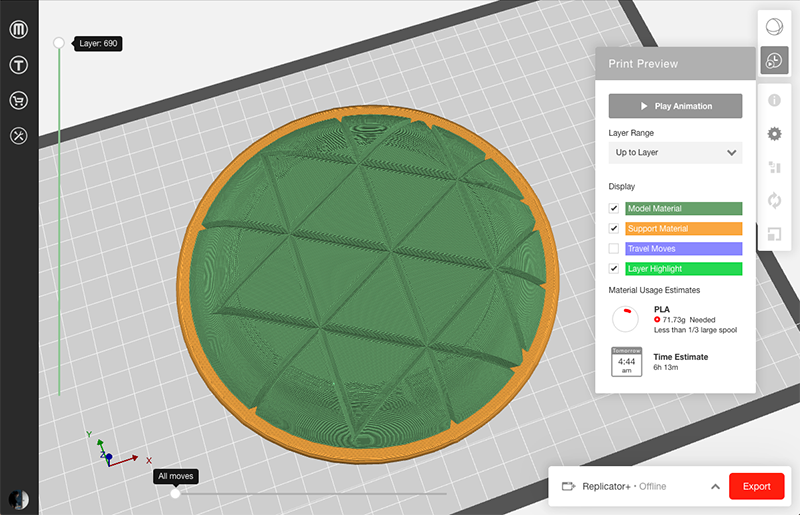Open the Thingiverse icon in sidebar

pos(19,65)
